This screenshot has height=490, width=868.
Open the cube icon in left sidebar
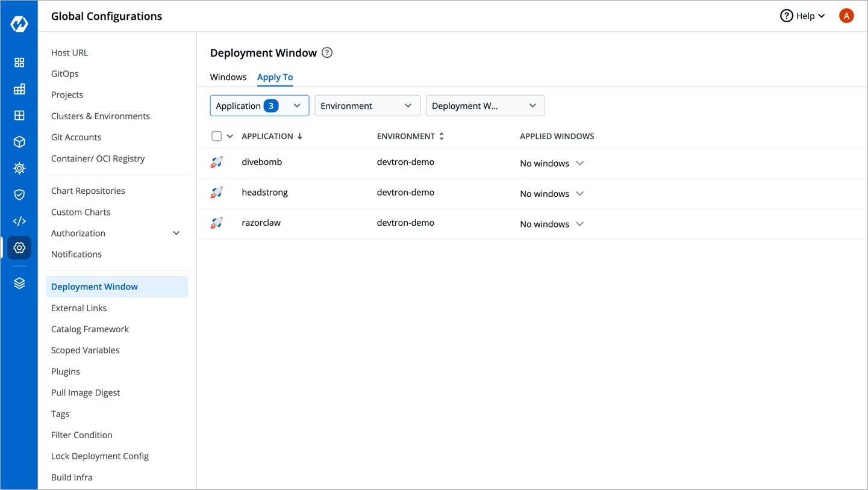(x=19, y=142)
